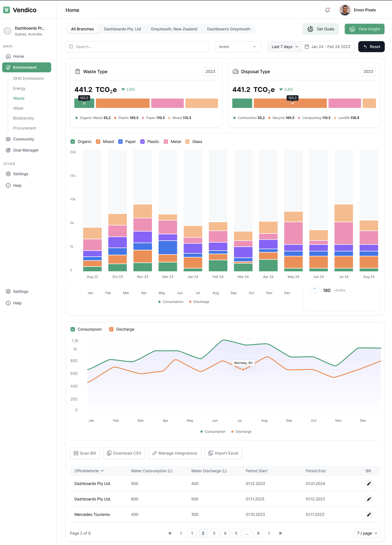Expand the lorem dropdown
The width and height of the screenshot is (392, 545).
coord(238,47)
